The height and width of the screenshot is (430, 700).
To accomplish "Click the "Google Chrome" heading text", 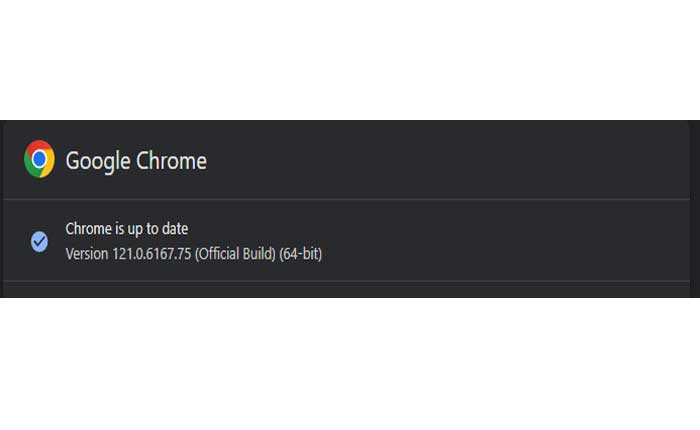I will point(136,160).
